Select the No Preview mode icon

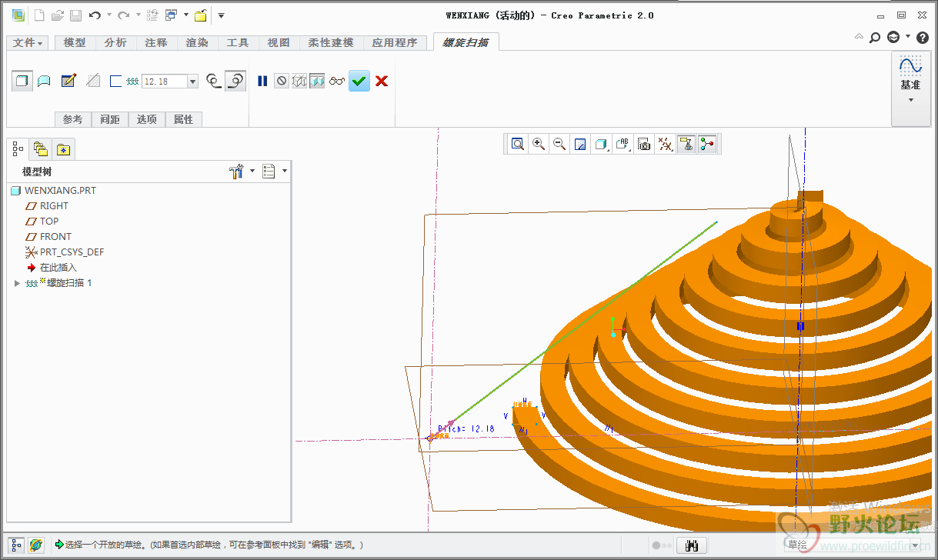tap(282, 81)
